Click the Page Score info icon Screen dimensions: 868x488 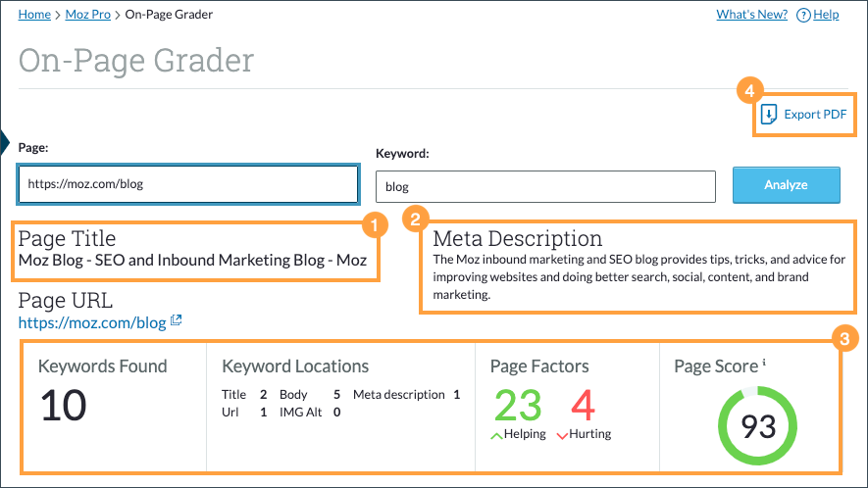point(764,364)
